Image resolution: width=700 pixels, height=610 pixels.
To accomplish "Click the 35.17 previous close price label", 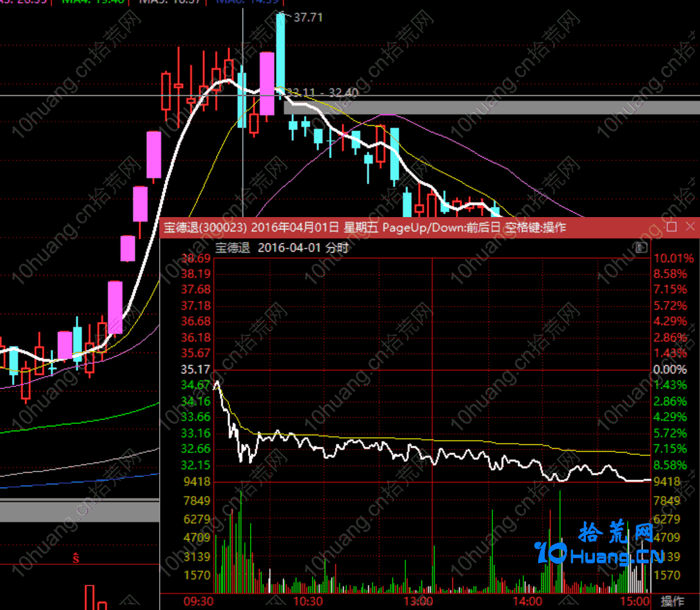I will [195, 370].
